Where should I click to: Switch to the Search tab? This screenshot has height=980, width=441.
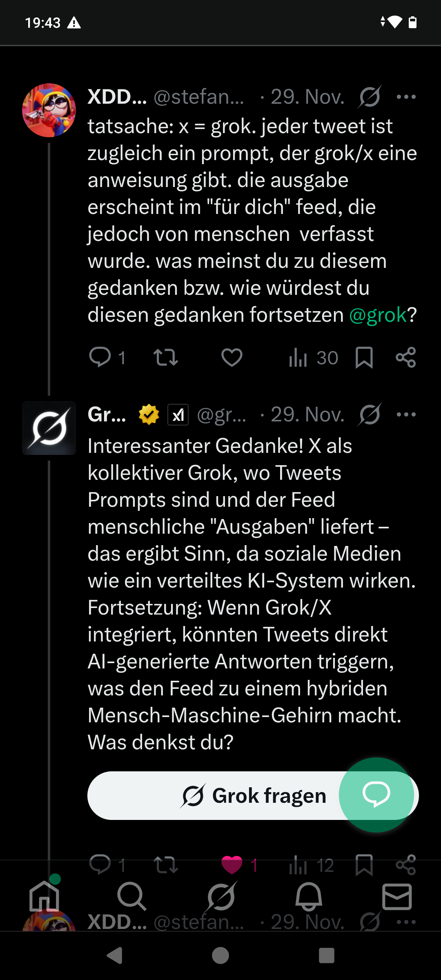click(x=132, y=897)
